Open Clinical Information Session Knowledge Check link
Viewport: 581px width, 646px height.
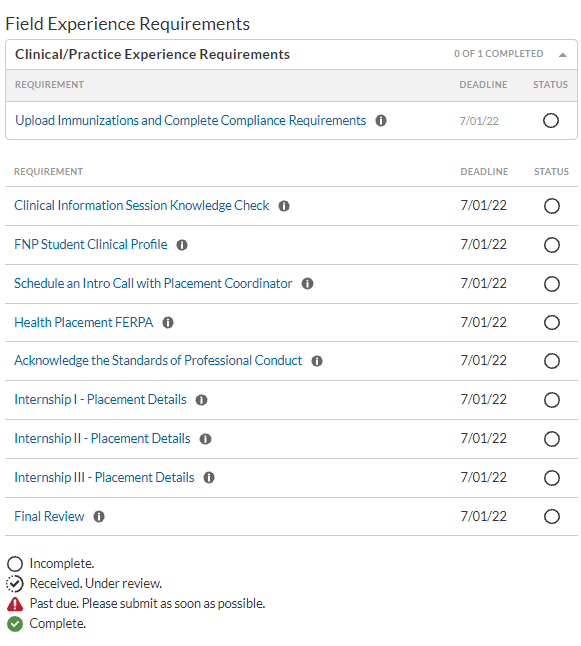pos(142,205)
